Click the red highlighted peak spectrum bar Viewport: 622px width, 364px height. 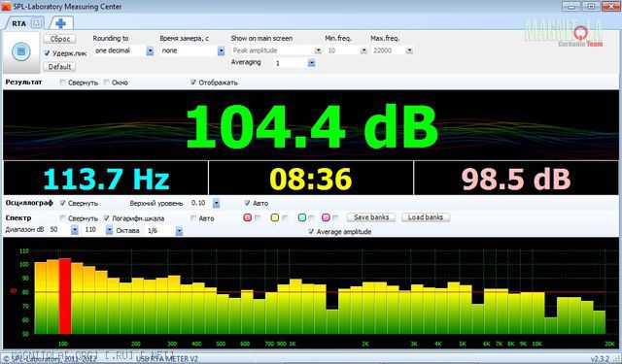click(65, 296)
